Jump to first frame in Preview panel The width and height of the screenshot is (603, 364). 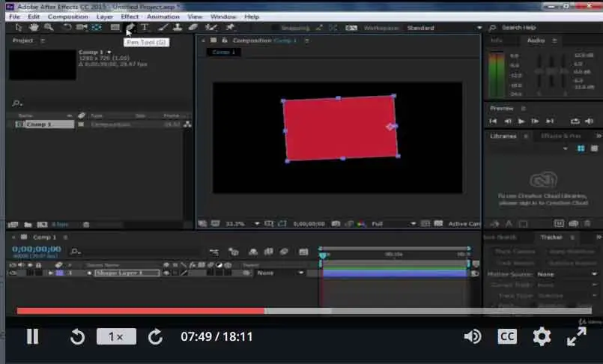click(493, 121)
